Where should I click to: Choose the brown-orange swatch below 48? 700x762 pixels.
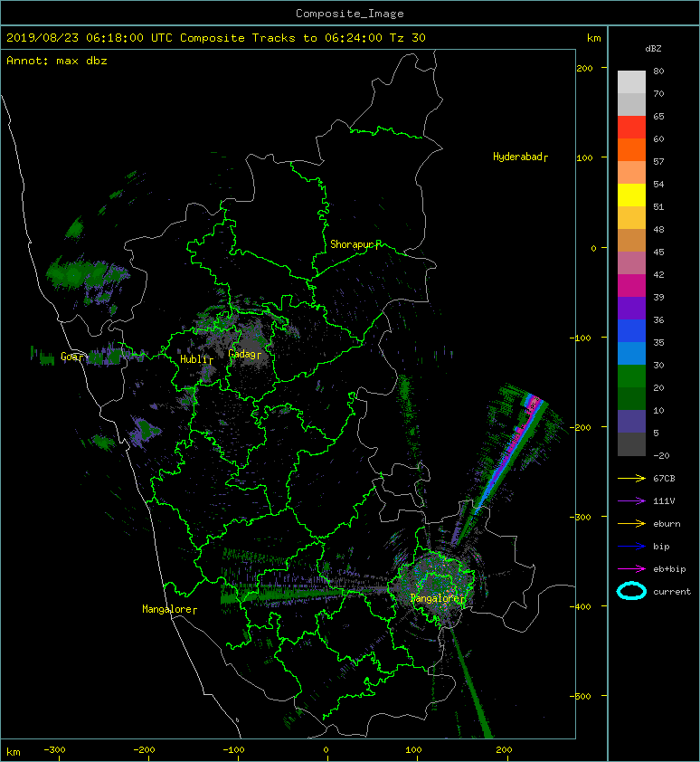pos(631,241)
